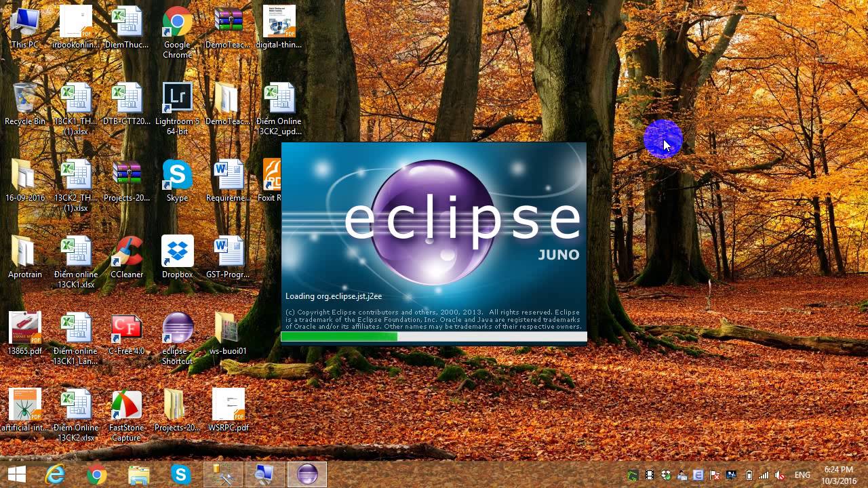Click the green Camtasia tray icon
The height and width of the screenshot is (488, 868).
point(633,475)
